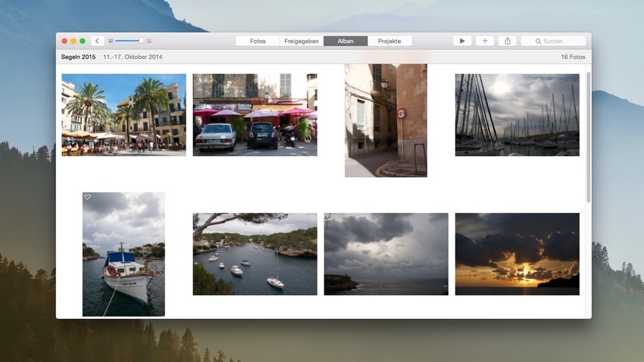Click the Segeln 2015 album title
This screenshot has height=362, width=644.
coord(78,57)
